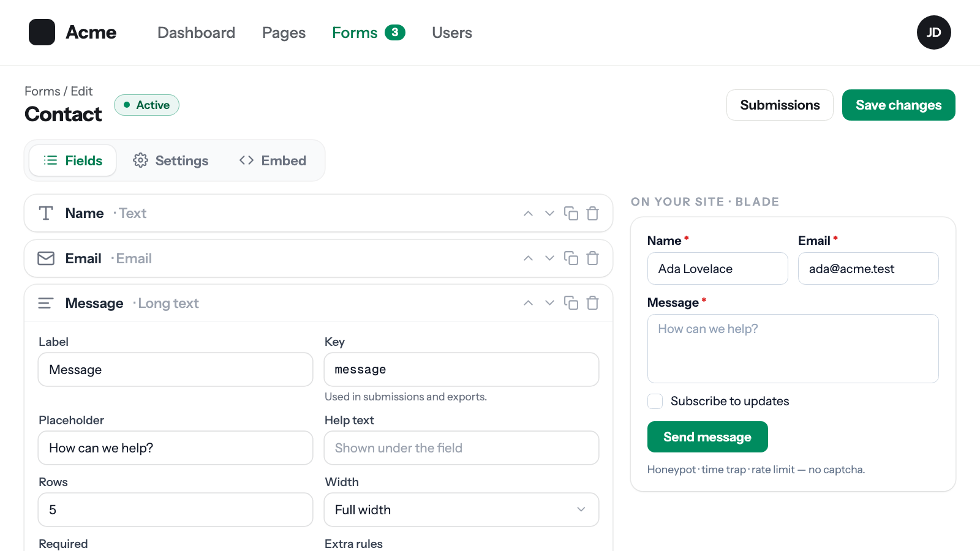
Task: Click the Help text input field
Action: (x=461, y=448)
